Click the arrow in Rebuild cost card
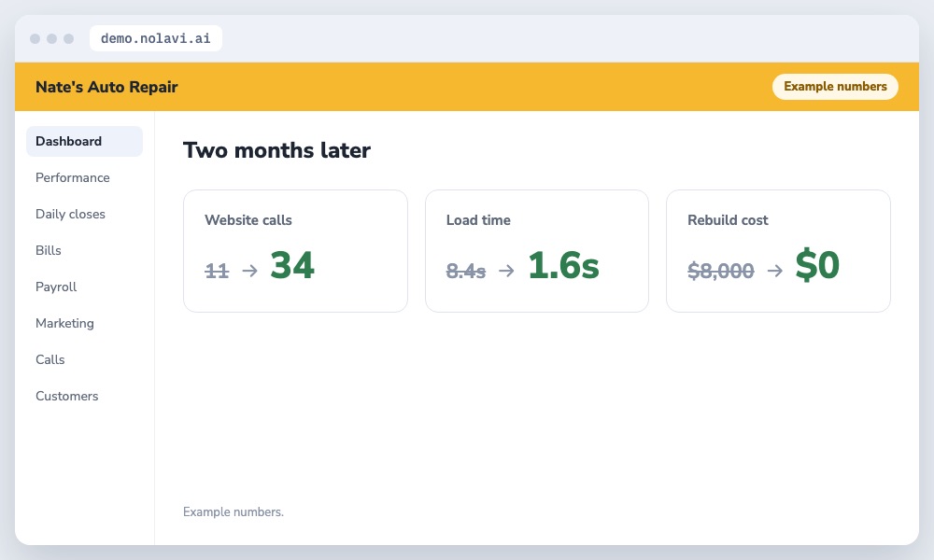Screen dimensions: 934x560 coord(775,271)
